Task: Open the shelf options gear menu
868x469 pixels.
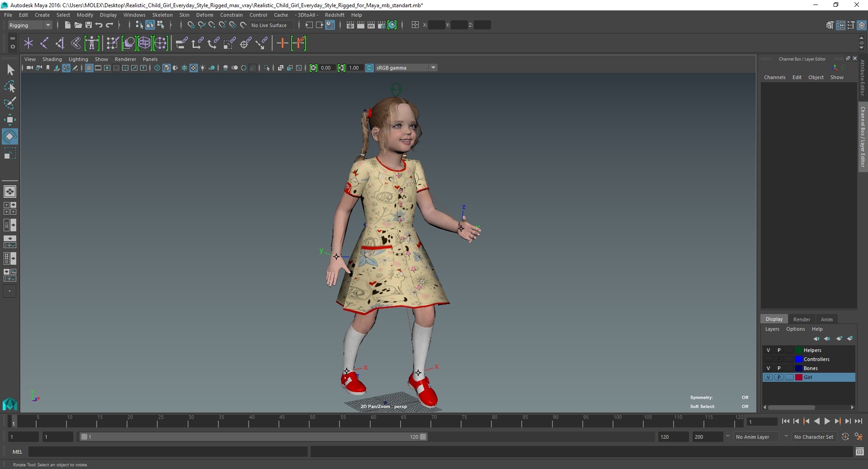Action: tap(12, 47)
